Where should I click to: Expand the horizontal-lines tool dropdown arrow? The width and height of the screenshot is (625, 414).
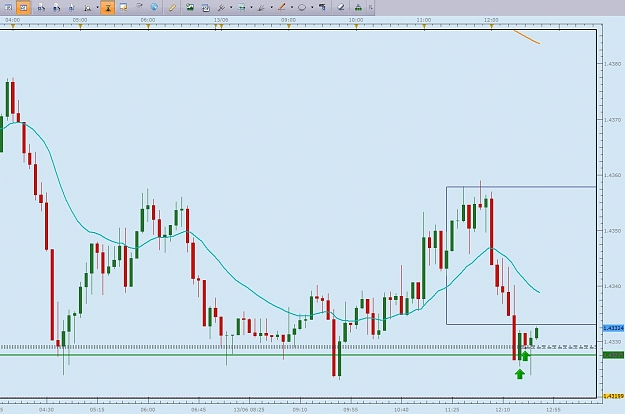click(251, 7)
